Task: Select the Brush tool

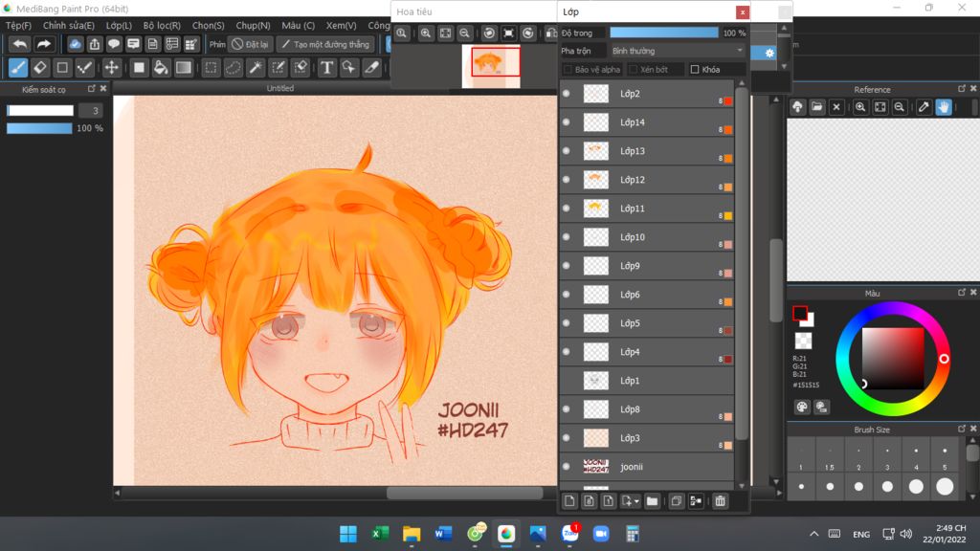Action: click(x=17, y=68)
